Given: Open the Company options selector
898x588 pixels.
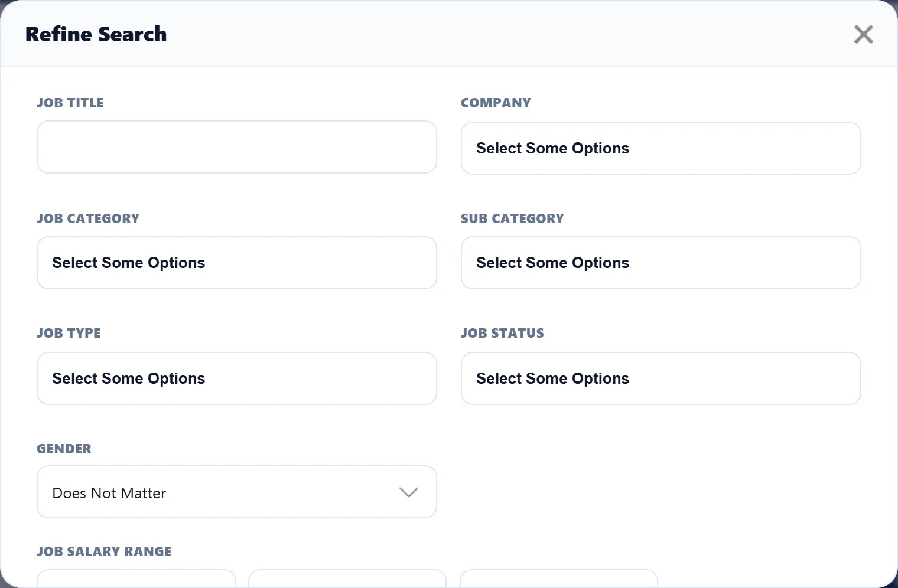Looking at the screenshot, I should (661, 148).
